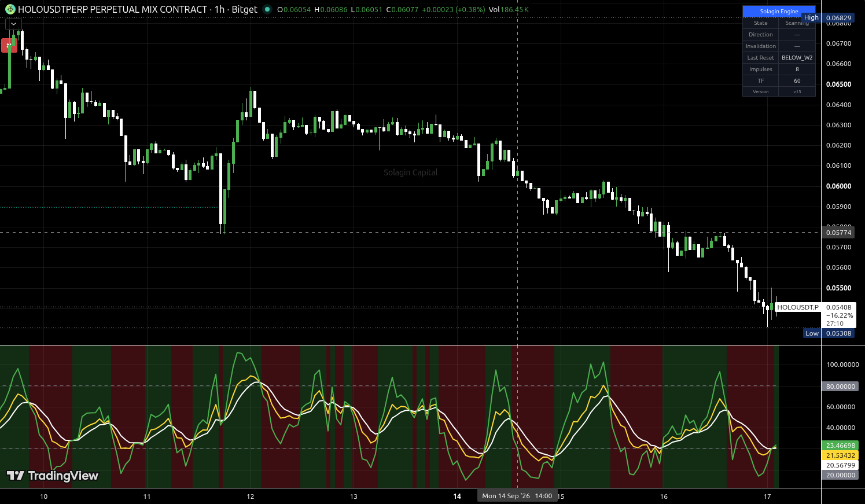Click the Direction label cell
Image resolution: width=865 pixels, height=504 pixels.
pos(760,35)
